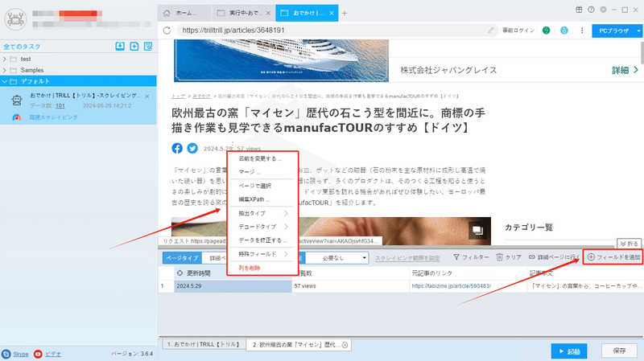
Task: Click the 保存 save button
Action: click(619, 351)
